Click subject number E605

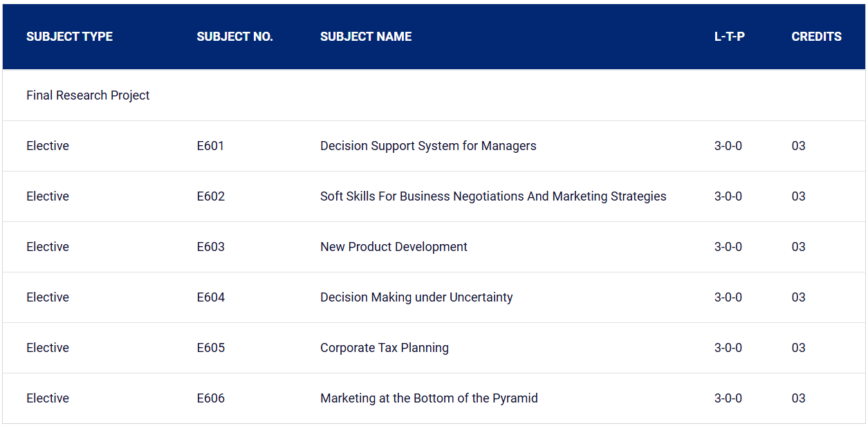(x=210, y=348)
